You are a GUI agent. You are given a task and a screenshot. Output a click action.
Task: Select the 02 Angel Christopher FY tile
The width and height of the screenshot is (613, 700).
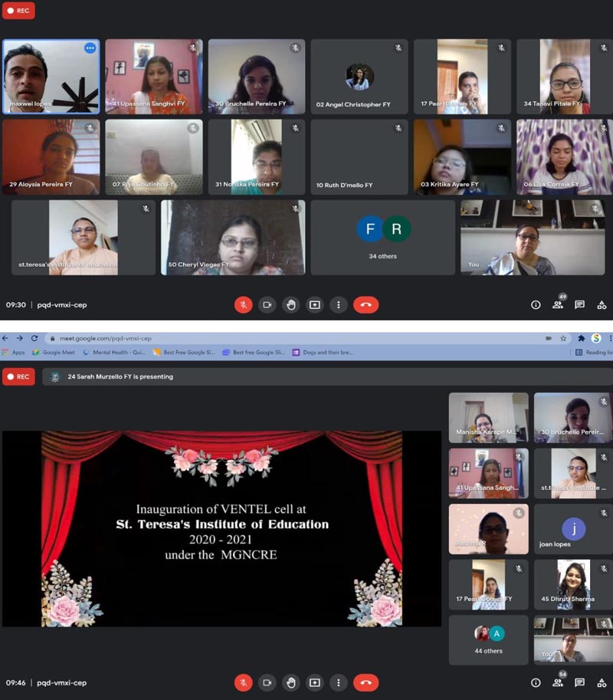[x=359, y=77]
